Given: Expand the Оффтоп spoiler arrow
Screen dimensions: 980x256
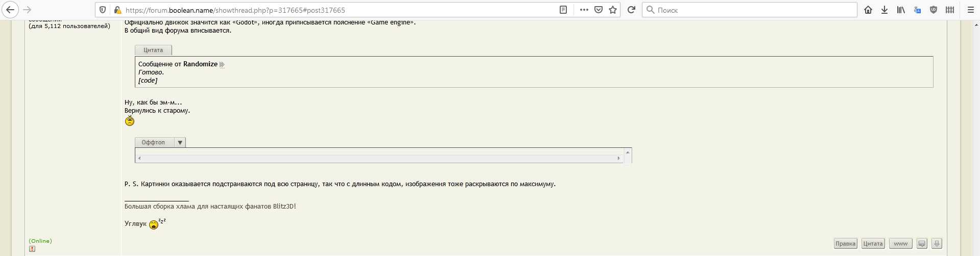Looking at the screenshot, I should coord(180,143).
